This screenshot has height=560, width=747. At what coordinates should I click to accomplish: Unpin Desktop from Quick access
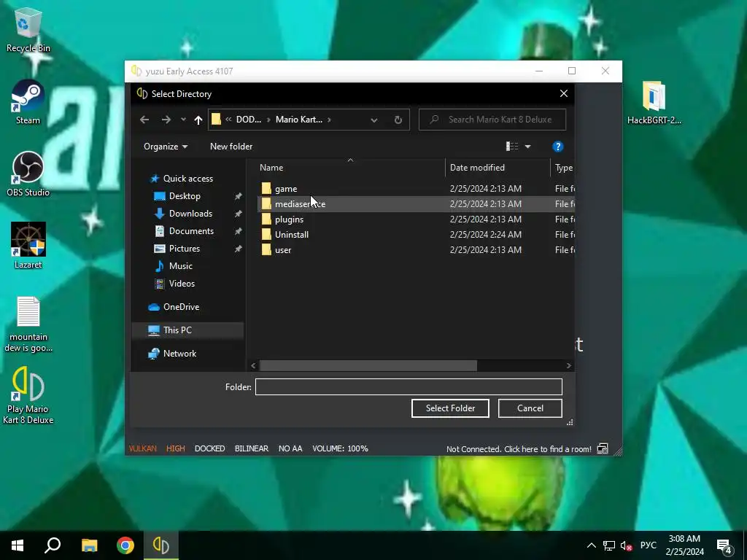pos(238,196)
